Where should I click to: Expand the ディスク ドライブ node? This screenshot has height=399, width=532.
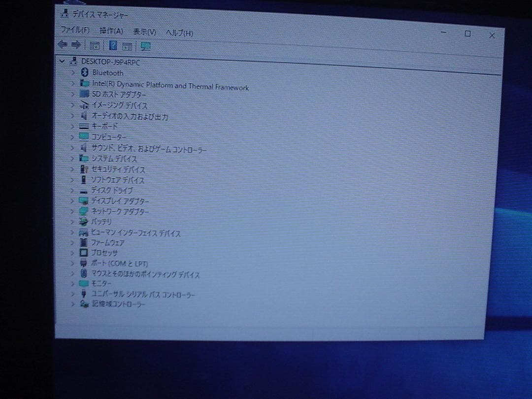(72, 190)
